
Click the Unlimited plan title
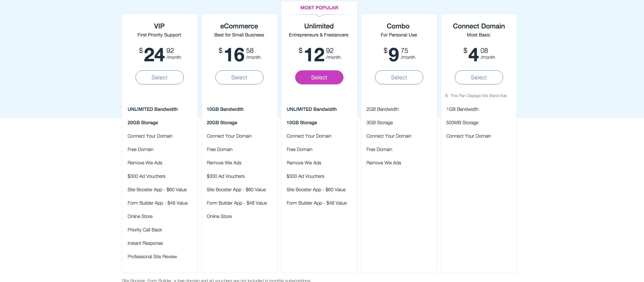tap(319, 26)
